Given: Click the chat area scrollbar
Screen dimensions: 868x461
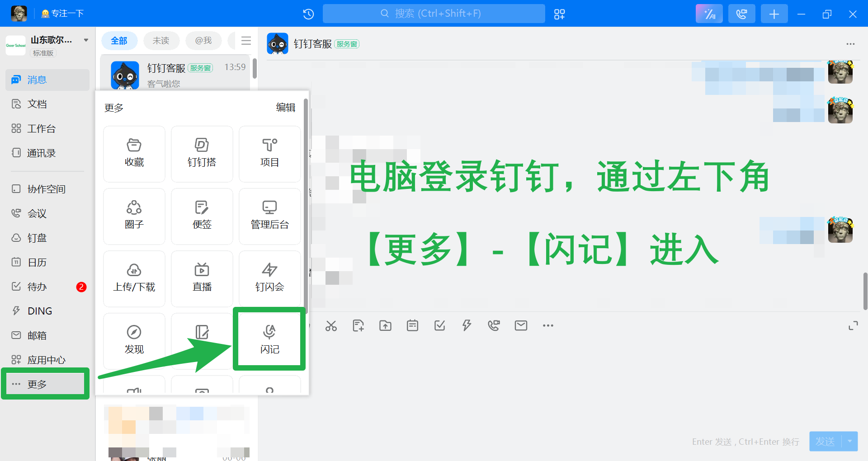Looking at the screenshot, I should (x=865, y=292).
